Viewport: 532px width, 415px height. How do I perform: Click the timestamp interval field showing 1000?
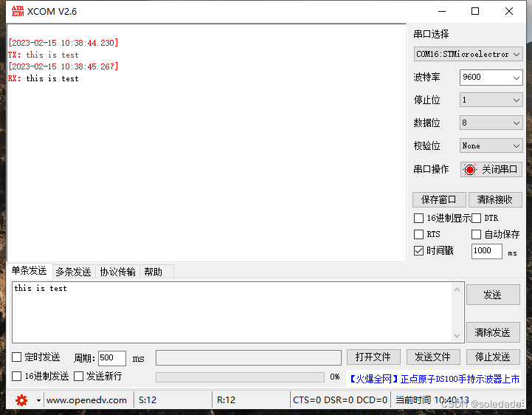(x=486, y=251)
